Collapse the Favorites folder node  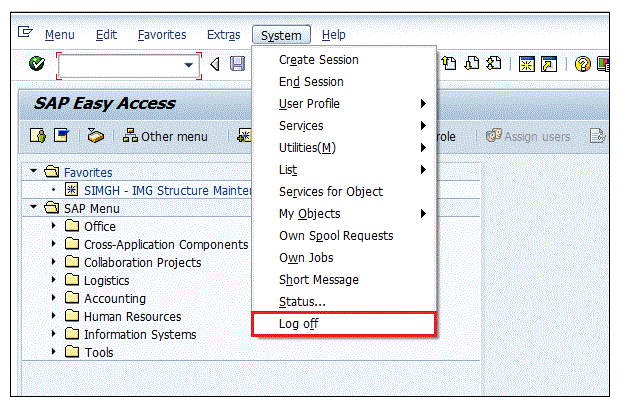pyautogui.click(x=33, y=171)
